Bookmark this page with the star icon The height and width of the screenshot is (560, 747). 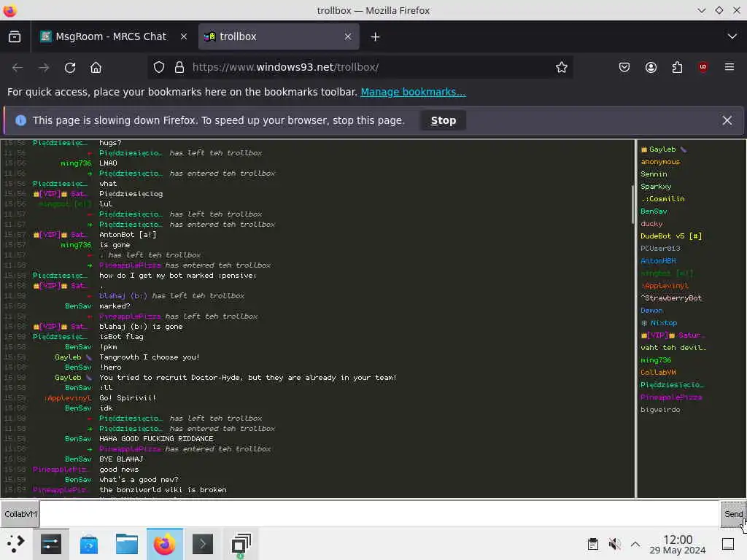pos(562,67)
